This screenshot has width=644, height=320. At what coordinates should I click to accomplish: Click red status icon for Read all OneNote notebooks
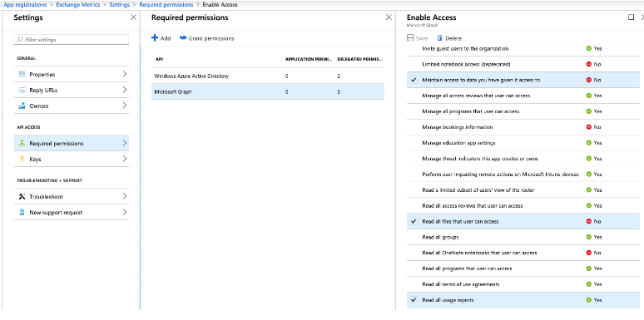tap(588, 253)
